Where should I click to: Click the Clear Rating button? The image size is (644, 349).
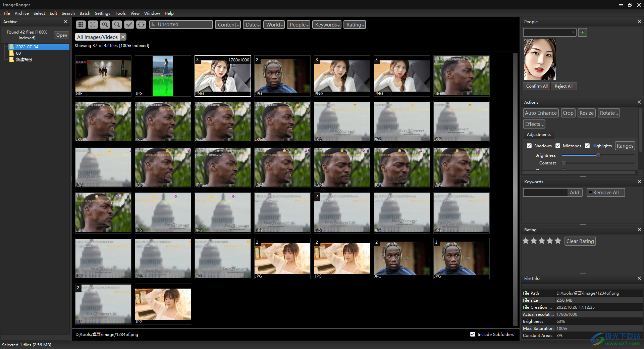[x=580, y=241]
